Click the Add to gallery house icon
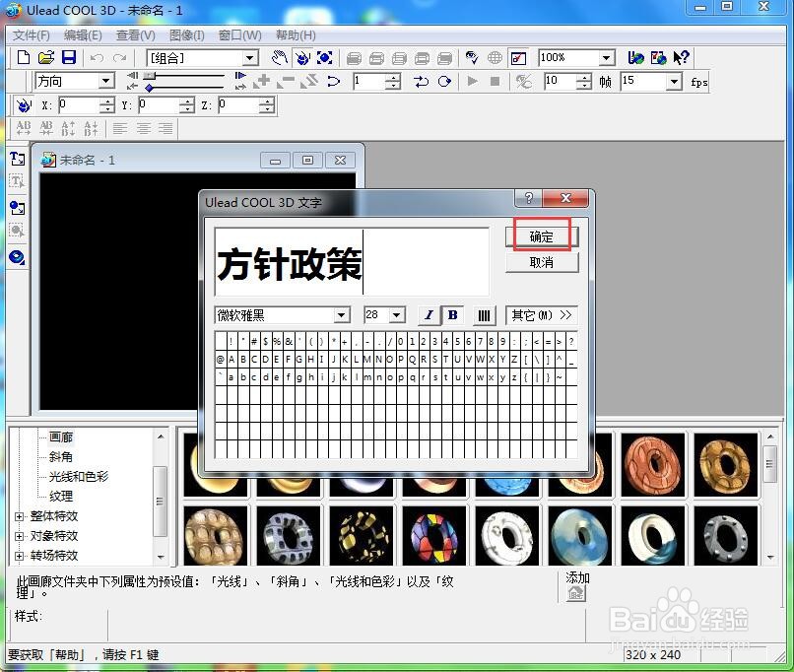 click(x=576, y=593)
